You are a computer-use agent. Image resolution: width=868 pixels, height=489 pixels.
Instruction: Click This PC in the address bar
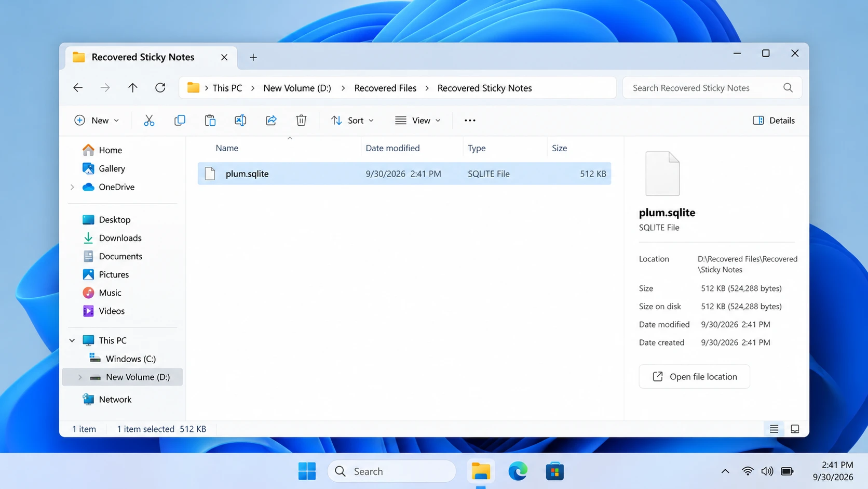pos(227,88)
